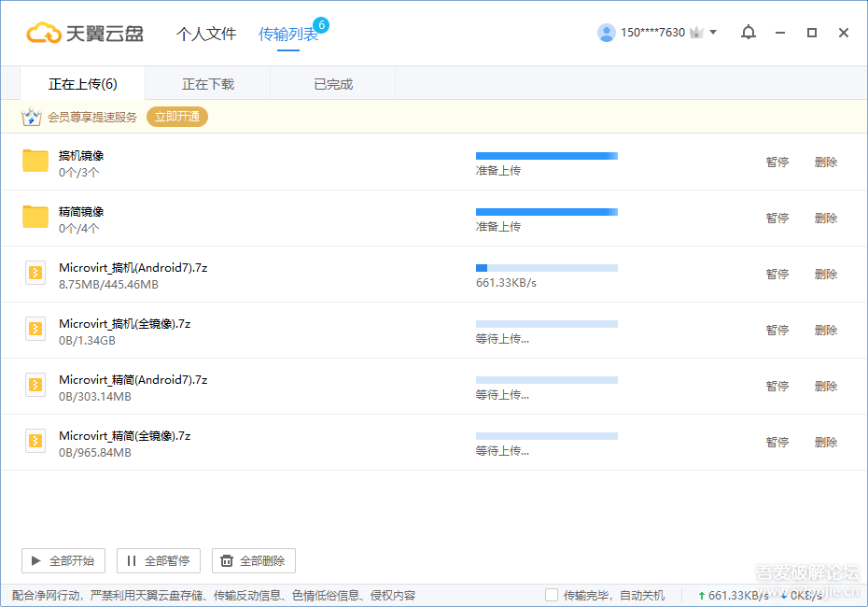Select file name Microvirt_精简(Android7).7z
868x607 pixels.
click(133, 379)
